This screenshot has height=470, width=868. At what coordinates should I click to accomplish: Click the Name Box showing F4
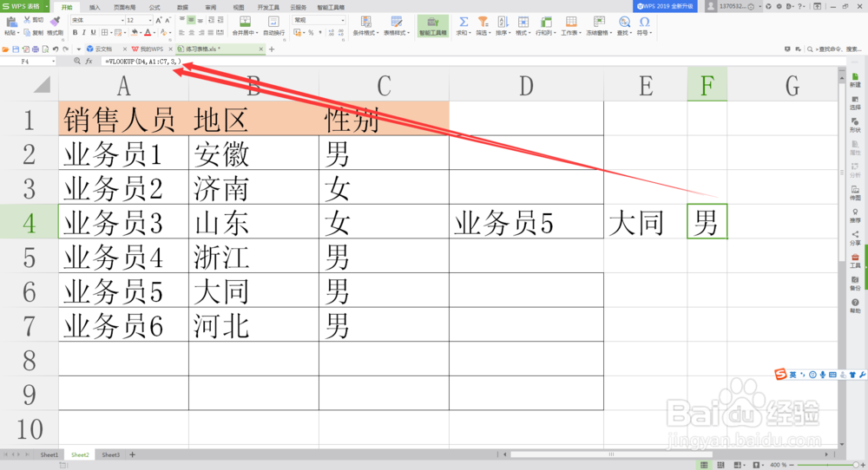(29, 62)
